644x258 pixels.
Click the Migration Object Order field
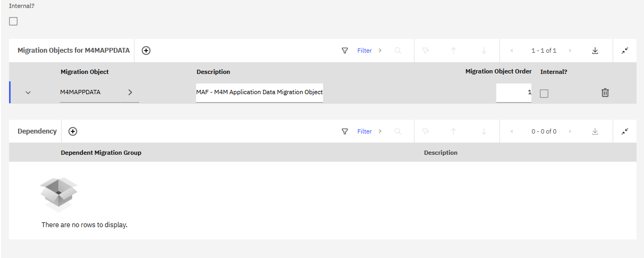[513, 93]
